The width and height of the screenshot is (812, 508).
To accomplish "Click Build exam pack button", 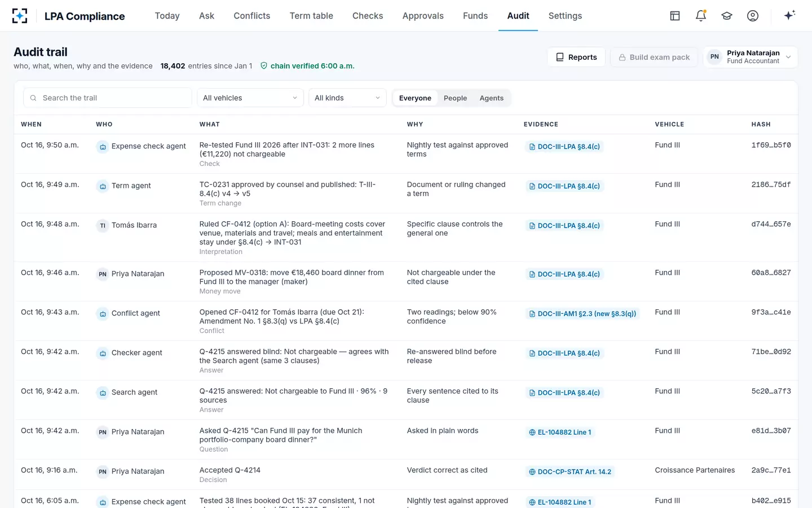I will pos(654,57).
